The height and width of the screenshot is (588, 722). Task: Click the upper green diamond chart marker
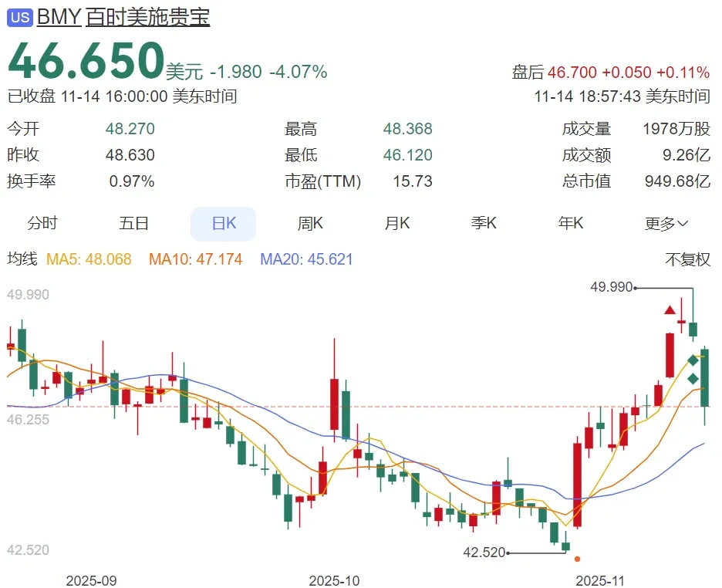tap(693, 360)
